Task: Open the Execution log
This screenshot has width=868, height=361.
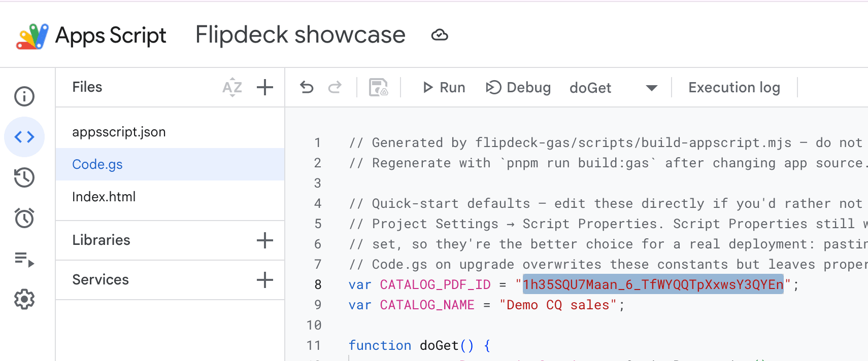Action: click(x=735, y=88)
